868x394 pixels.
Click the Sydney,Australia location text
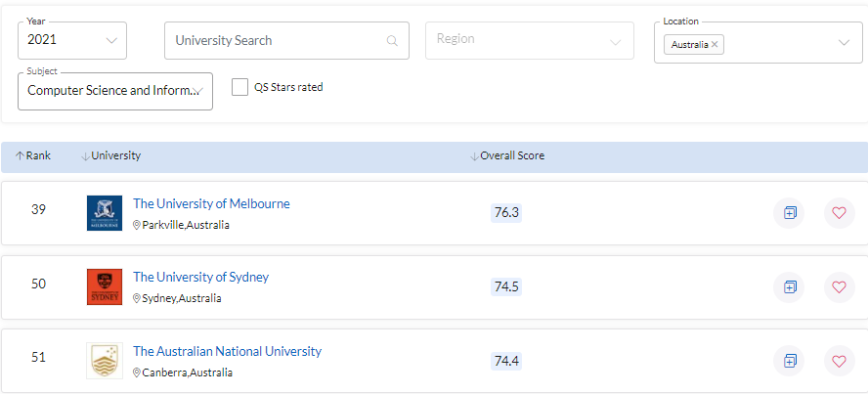pos(182,298)
